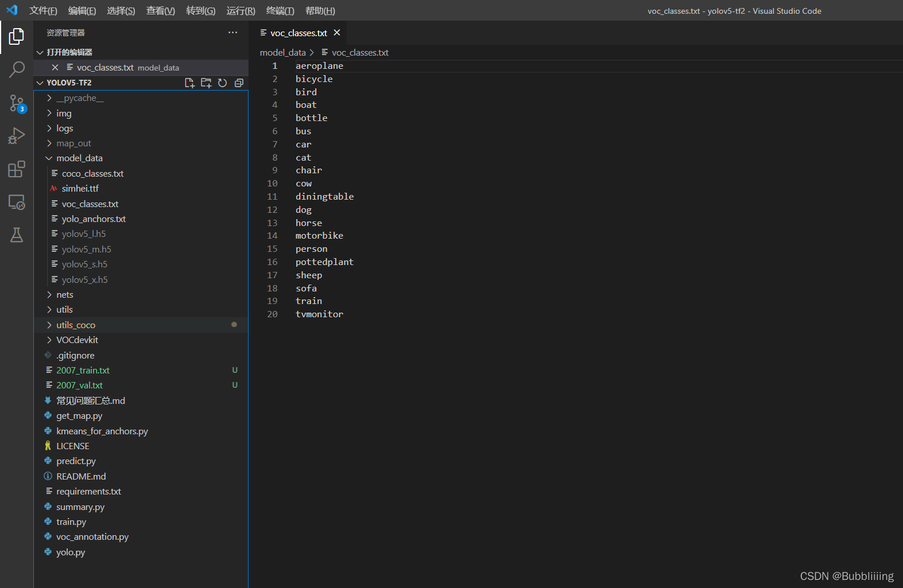Collapse all folders in explorer
This screenshot has height=588, width=903.
(239, 83)
